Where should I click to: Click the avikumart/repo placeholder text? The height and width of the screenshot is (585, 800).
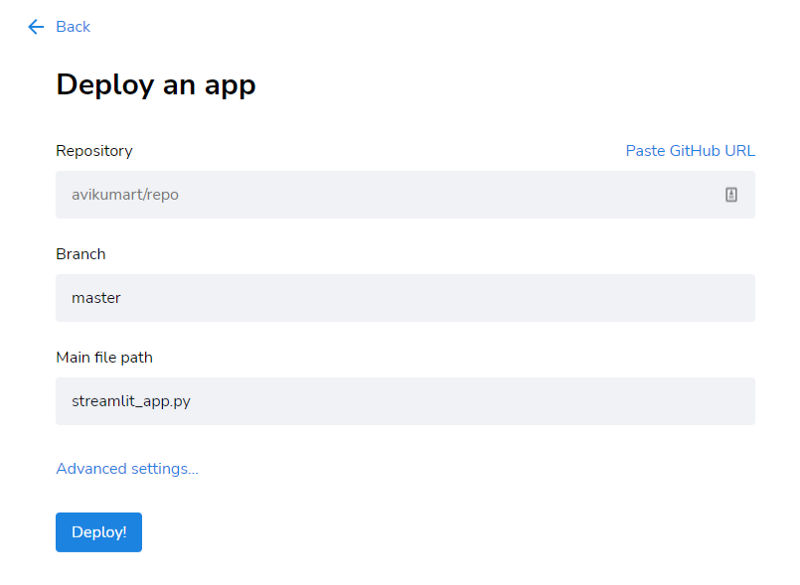point(123,194)
